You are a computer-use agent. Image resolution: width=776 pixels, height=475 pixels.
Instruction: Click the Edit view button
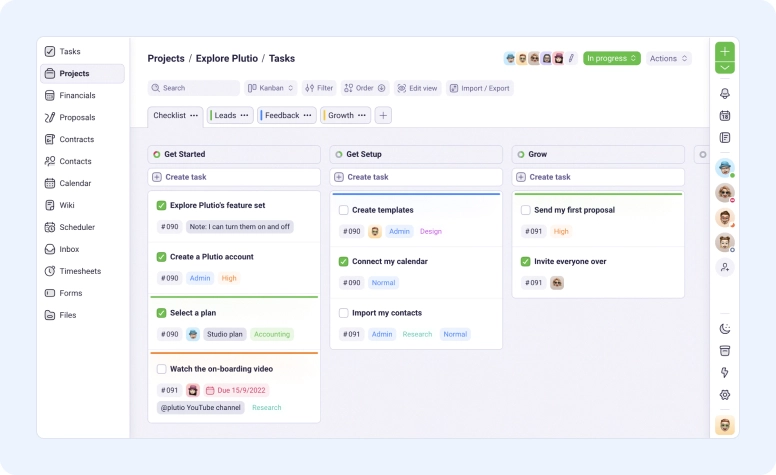(x=417, y=88)
